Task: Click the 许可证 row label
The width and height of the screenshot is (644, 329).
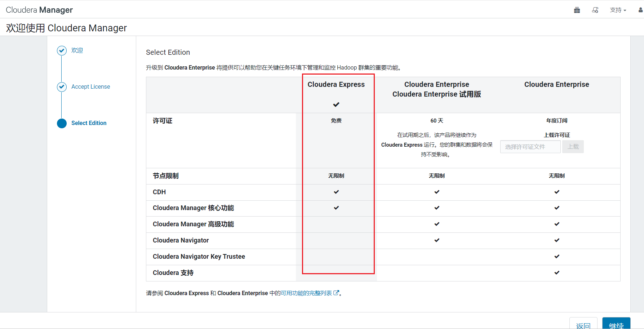Action: [163, 121]
